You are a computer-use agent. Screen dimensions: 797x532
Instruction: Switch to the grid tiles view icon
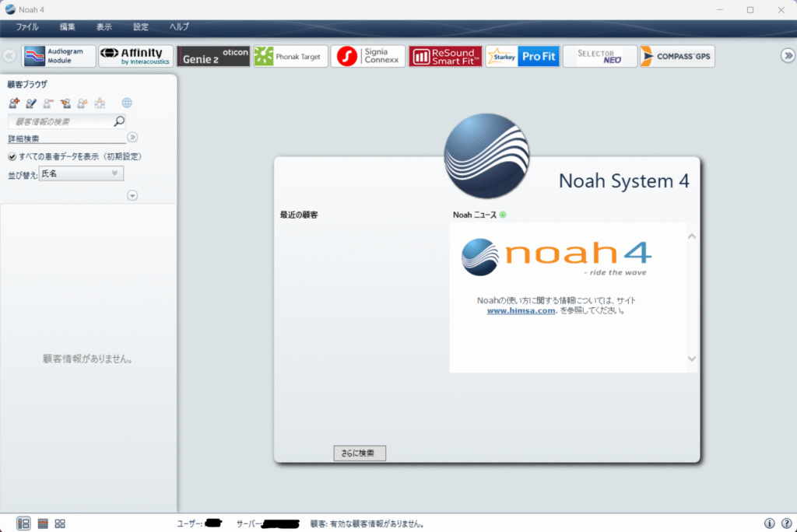(x=60, y=523)
